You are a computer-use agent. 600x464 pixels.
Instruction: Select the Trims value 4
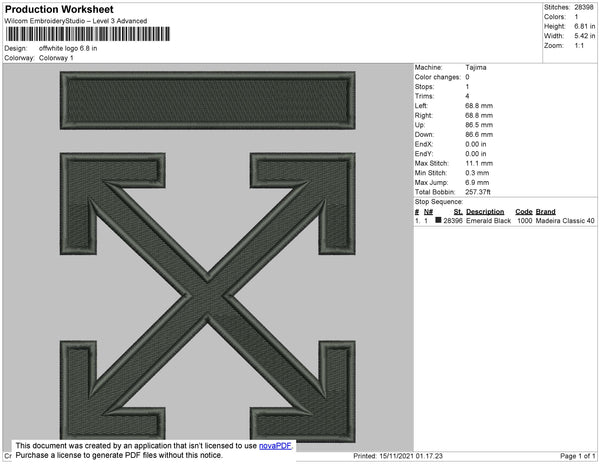(x=467, y=96)
